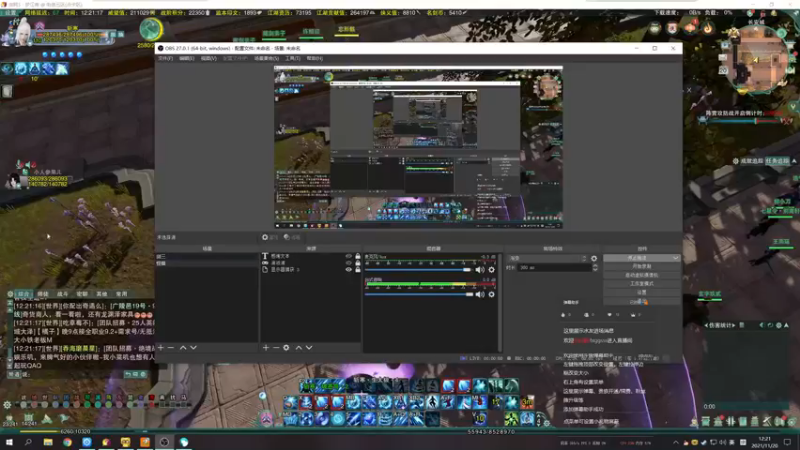Open the OBS icon on the Windows taskbar
Screen dimensions: 800x450
tap(164, 442)
